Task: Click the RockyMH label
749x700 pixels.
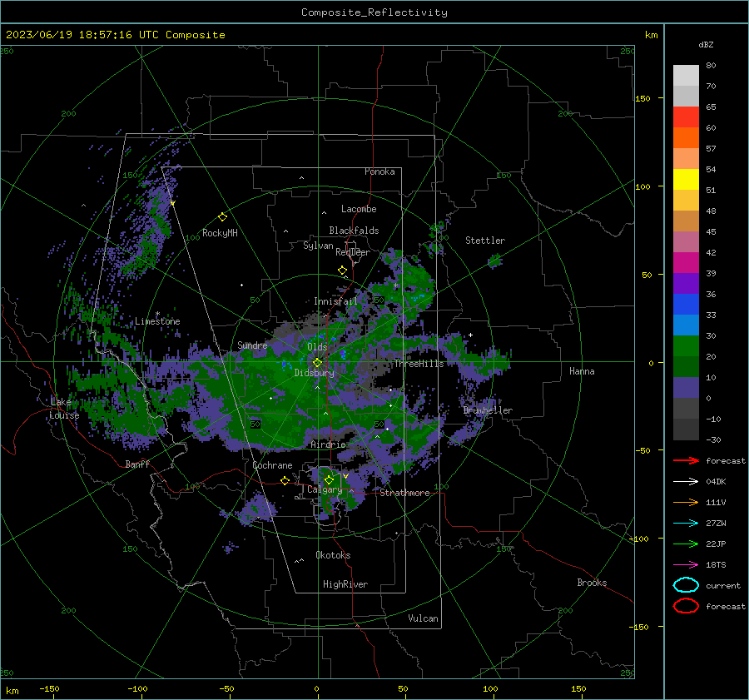Action: [x=220, y=233]
